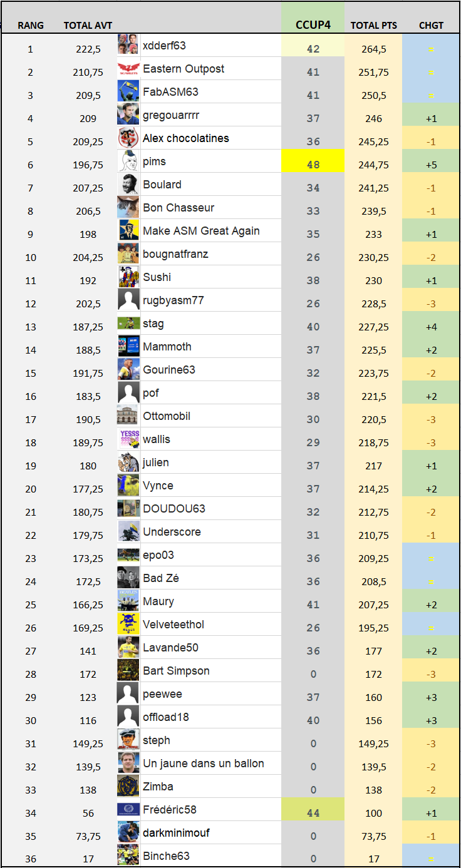Image resolution: width=461 pixels, height=868 pixels.
Task: Click Eastern Outpost's Scarlets logo avatar
Action: point(128,69)
